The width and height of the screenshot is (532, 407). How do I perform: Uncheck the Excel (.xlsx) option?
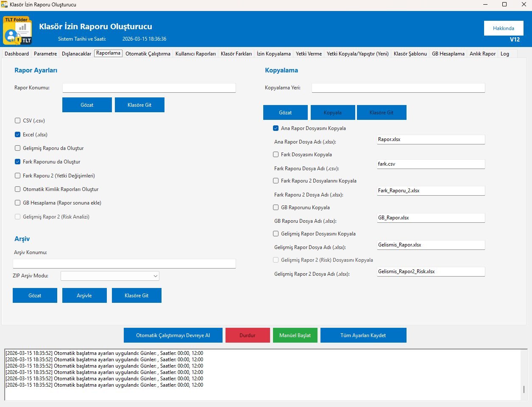[18, 135]
